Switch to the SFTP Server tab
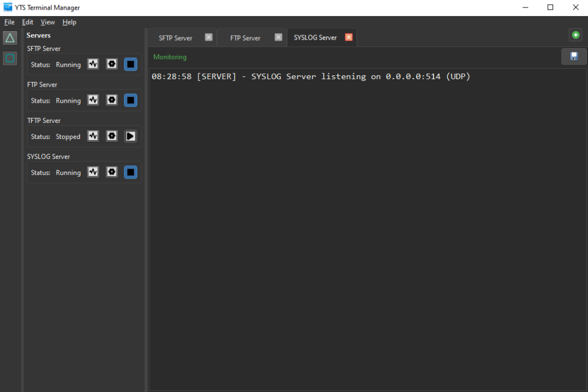Screen dimensions: 588x392 [x=176, y=38]
